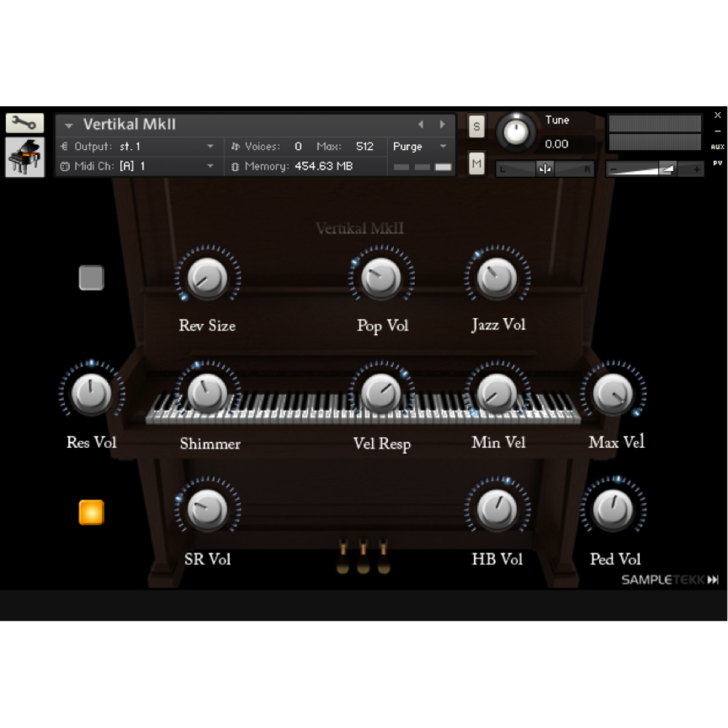The width and height of the screenshot is (728, 728).
Task: Click the grand piano instrument icon
Action: (x=25, y=157)
